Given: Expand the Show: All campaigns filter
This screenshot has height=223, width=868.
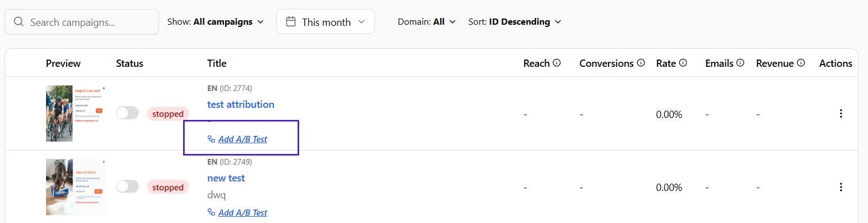Looking at the screenshot, I should 216,22.
